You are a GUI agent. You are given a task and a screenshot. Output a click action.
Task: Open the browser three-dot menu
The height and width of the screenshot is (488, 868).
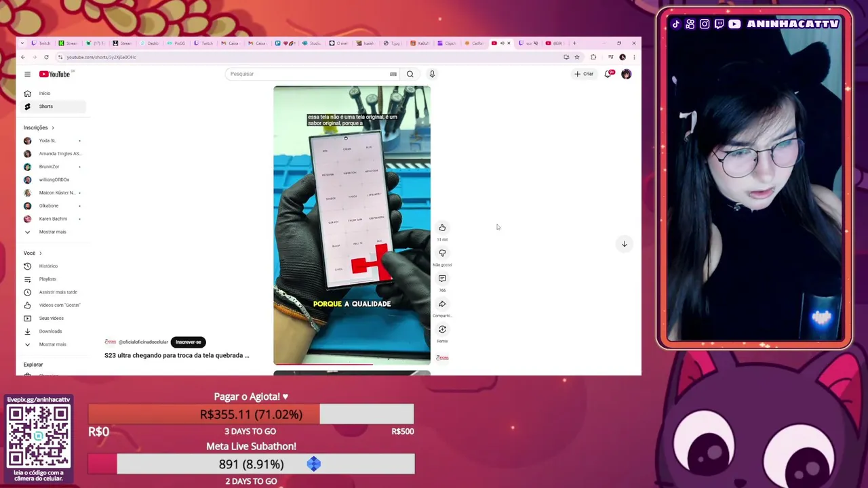point(634,57)
